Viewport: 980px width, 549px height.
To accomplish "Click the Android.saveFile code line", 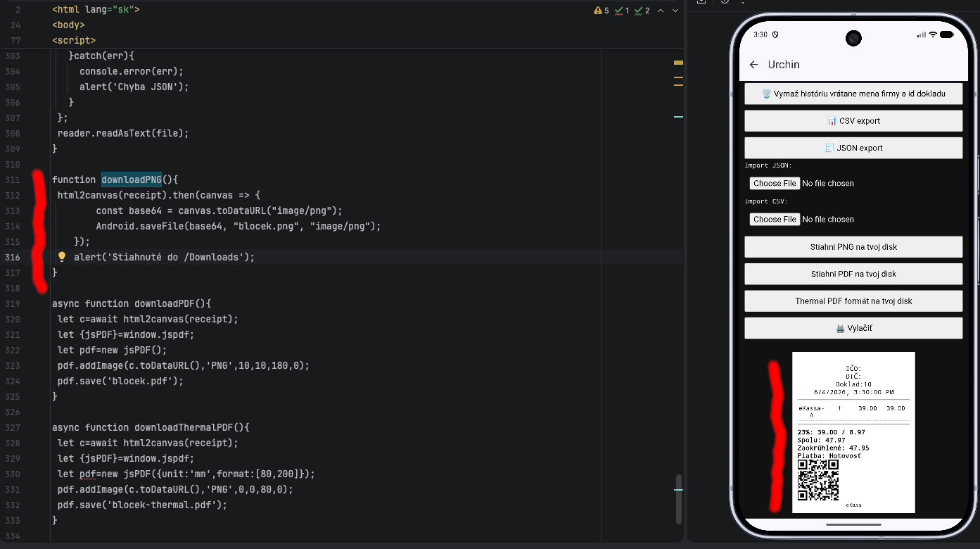I will pos(238,226).
